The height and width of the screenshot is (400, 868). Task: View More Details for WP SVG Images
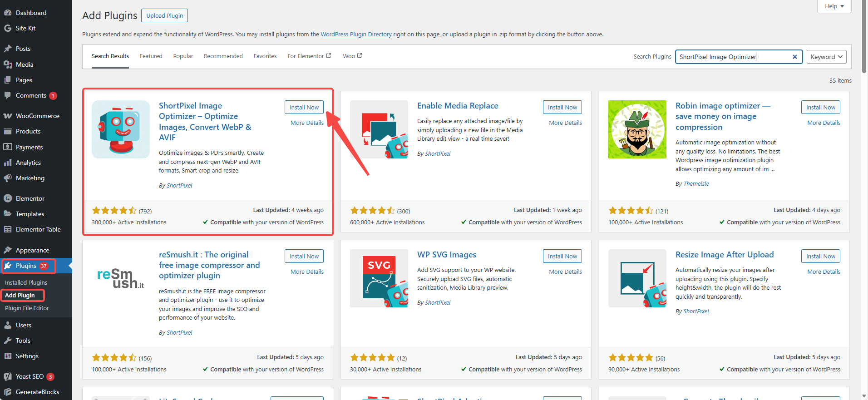tap(565, 272)
